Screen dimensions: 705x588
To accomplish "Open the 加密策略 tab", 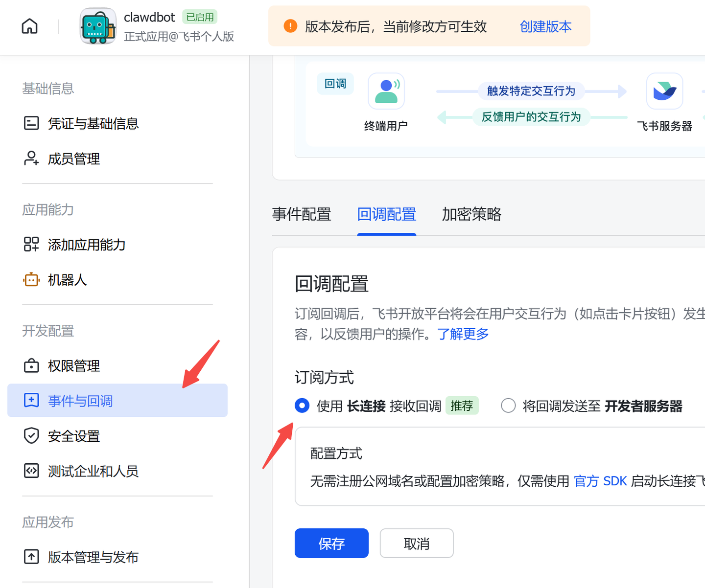I will click(x=471, y=214).
